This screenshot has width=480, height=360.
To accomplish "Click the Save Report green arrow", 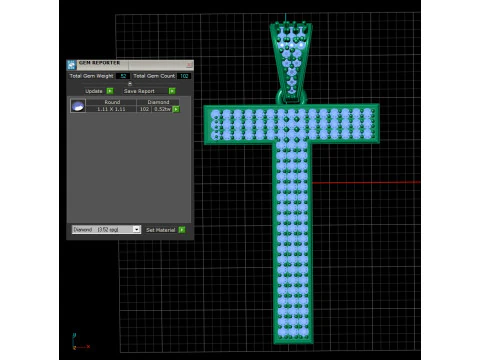I will tap(172, 91).
